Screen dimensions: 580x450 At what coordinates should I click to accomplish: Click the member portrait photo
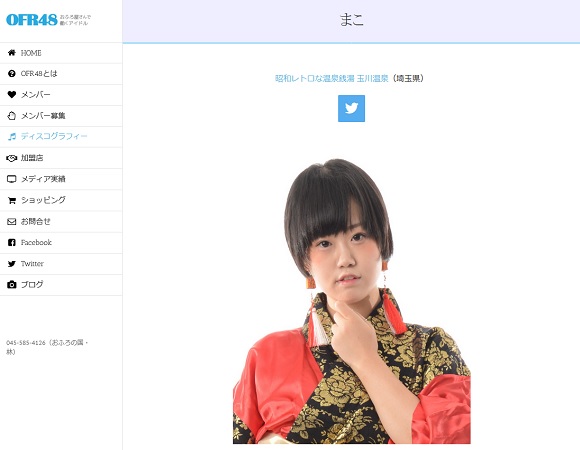tap(351, 301)
